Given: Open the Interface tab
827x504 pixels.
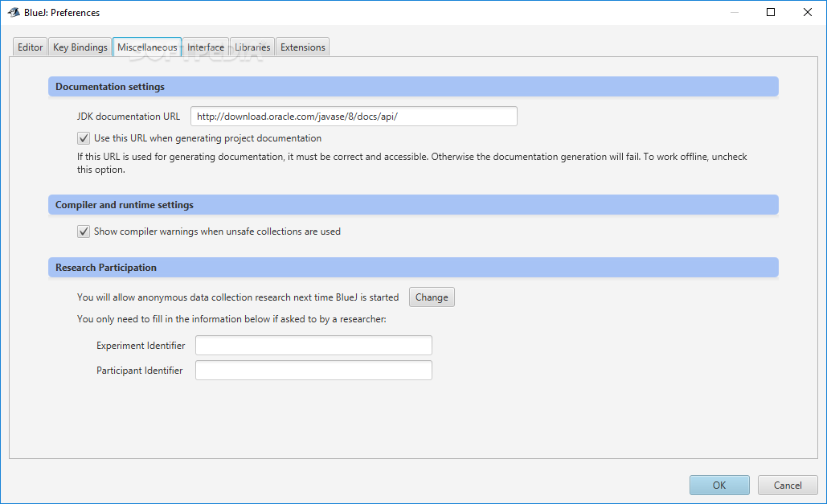Looking at the screenshot, I should 206,47.
